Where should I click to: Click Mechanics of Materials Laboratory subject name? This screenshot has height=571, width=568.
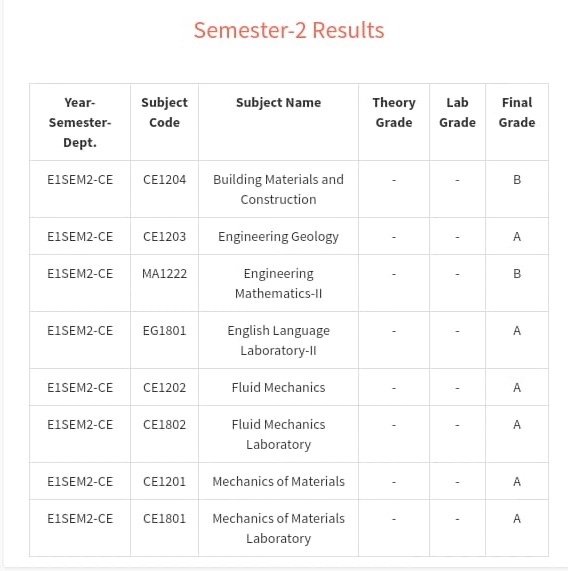279,528
